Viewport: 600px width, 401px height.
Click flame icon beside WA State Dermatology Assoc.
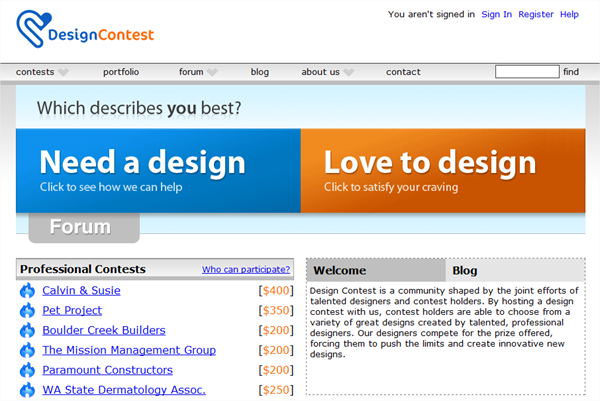[x=27, y=390]
